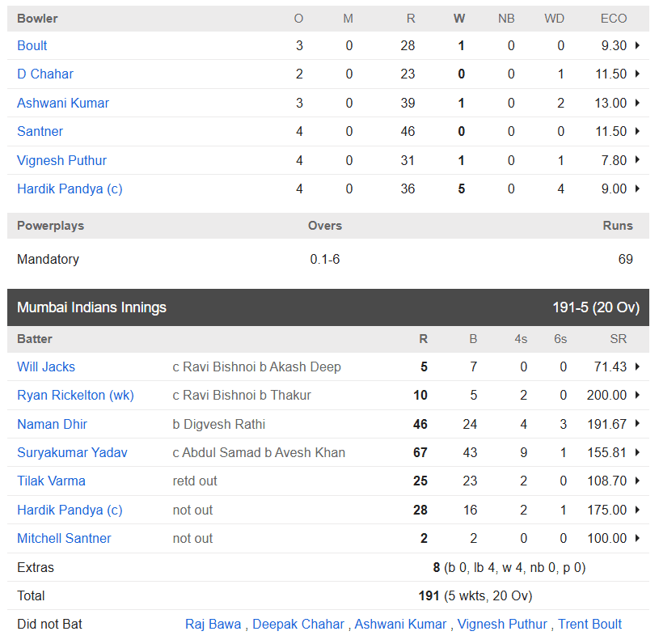The image size is (659, 644).
Task: Open Ryan Rickelton (wk) player profile
Action: (x=75, y=396)
